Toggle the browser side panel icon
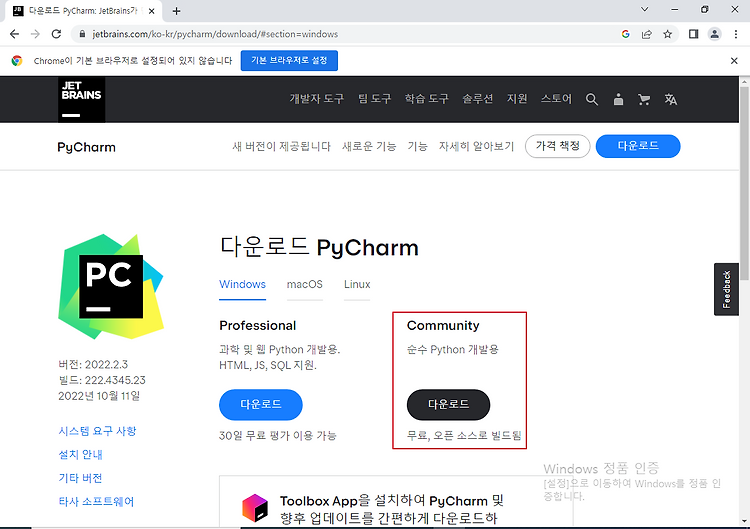750x529 pixels. tap(694, 34)
